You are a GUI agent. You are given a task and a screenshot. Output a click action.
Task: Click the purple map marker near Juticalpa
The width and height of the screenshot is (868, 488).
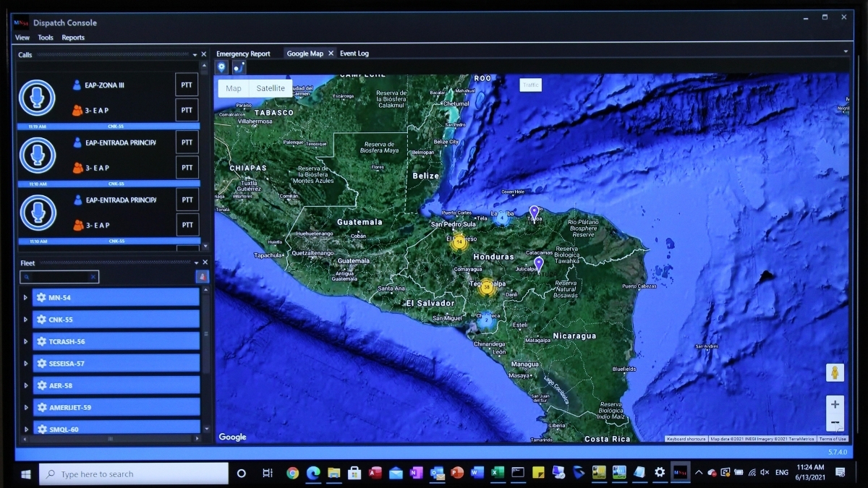(x=538, y=264)
